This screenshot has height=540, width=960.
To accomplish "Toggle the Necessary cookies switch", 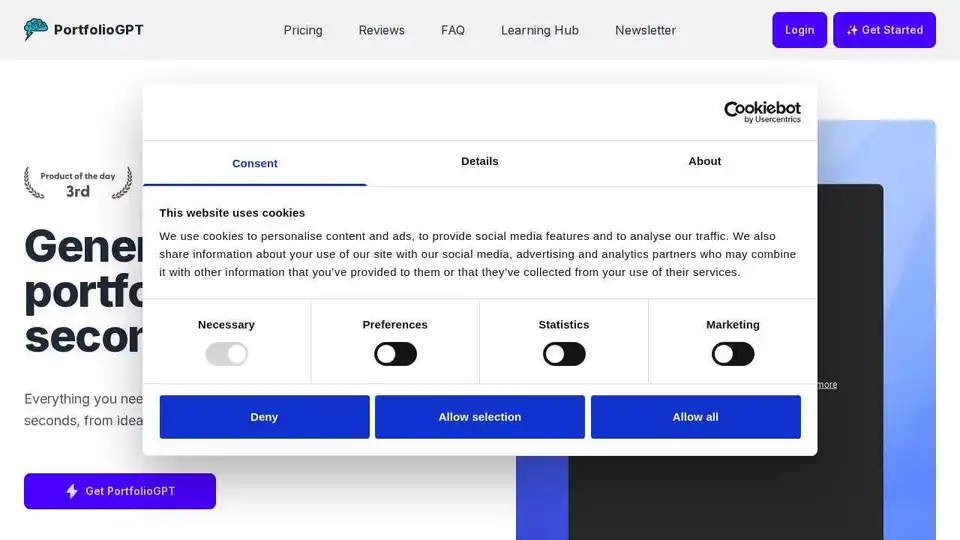I will pyautogui.click(x=226, y=354).
